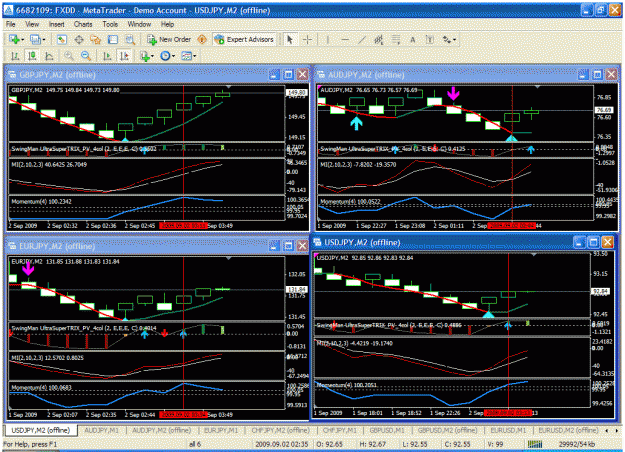
Task: Select the Fibonacci Retracement tool
Action: [396, 39]
